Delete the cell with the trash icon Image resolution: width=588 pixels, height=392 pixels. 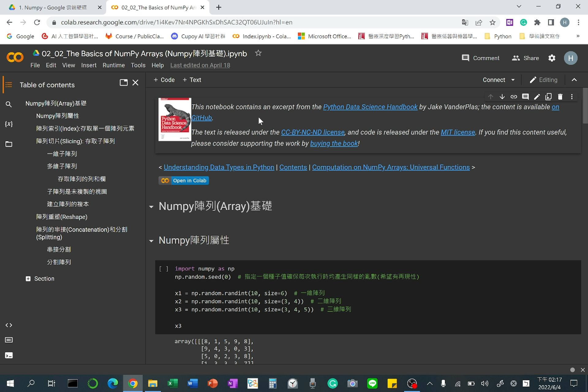coord(560,96)
